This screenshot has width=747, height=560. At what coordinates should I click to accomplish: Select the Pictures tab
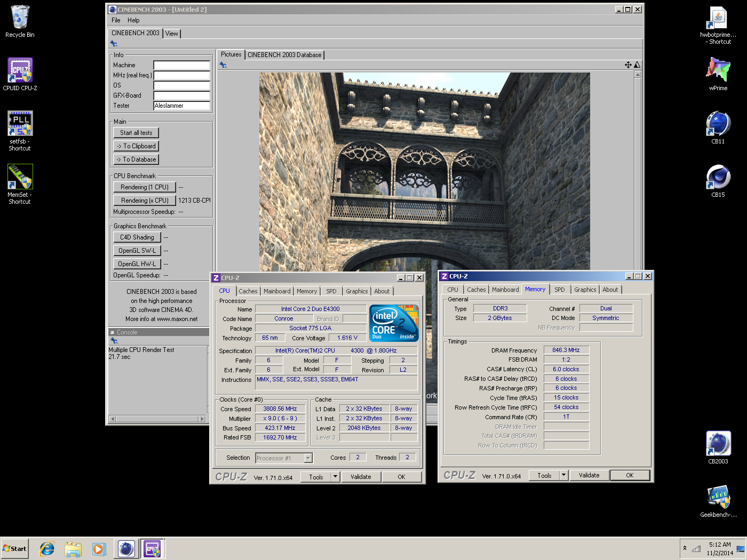pos(231,54)
